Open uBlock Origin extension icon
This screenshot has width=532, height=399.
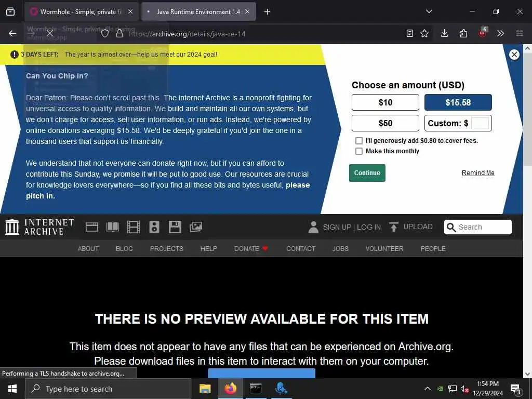tap(483, 33)
